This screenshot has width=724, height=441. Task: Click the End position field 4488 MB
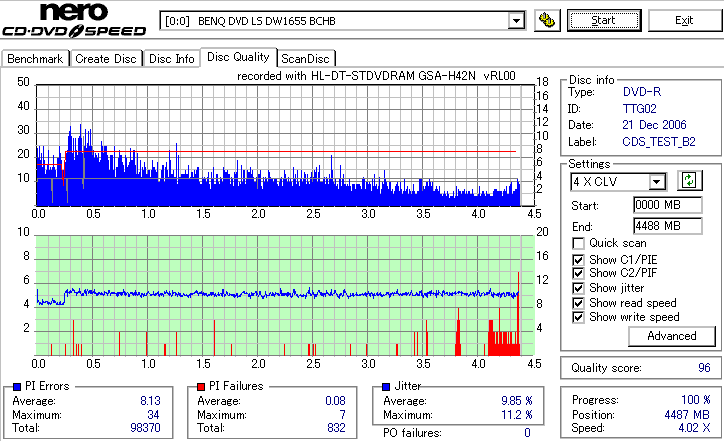(667, 226)
